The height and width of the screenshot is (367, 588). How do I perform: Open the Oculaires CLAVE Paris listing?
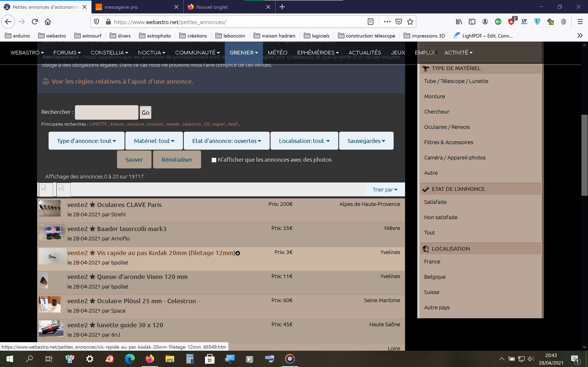click(129, 205)
